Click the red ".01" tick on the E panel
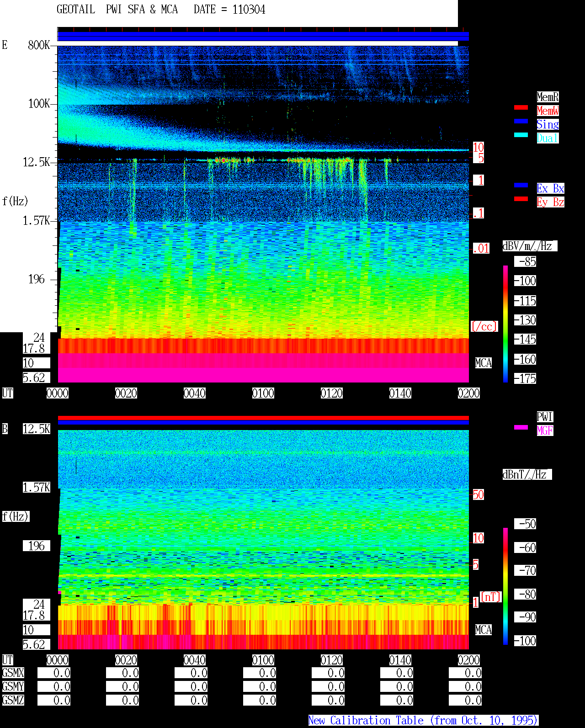The width and height of the screenshot is (585, 728). [x=481, y=249]
